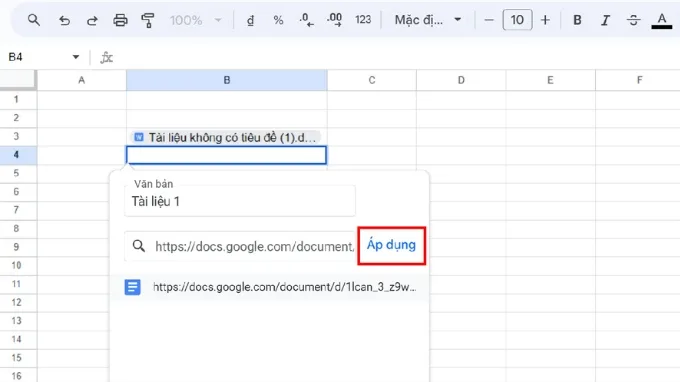This screenshot has width=680, height=382.
Task: Click cell D6
Action: click(461, 192)
